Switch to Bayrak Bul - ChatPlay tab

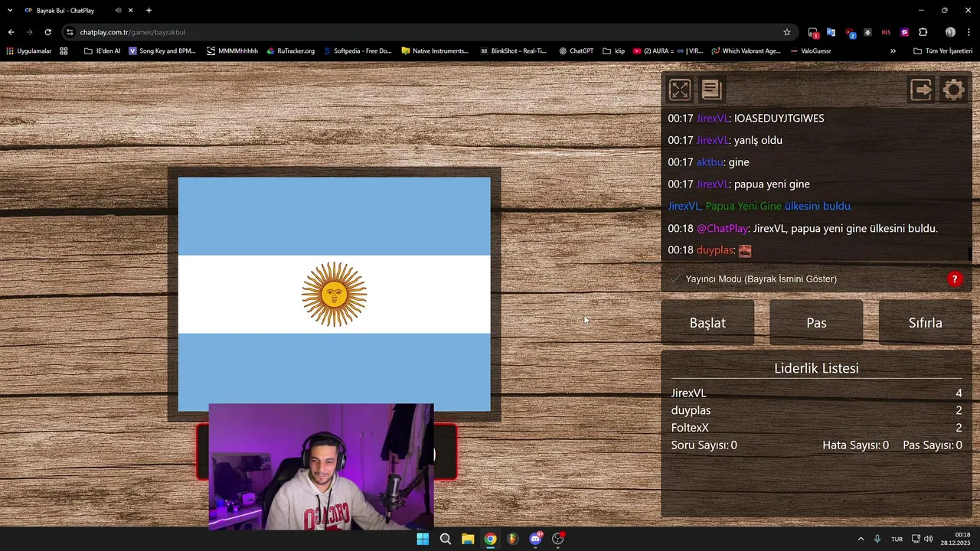pos(65,11)
